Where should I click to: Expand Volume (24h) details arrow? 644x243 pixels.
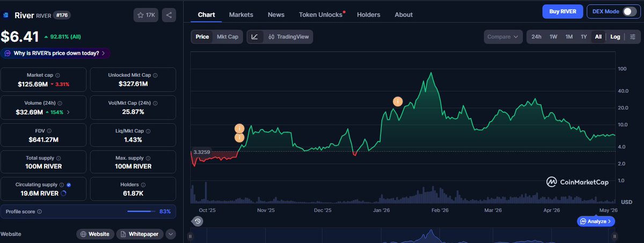(x=68, y=112)
